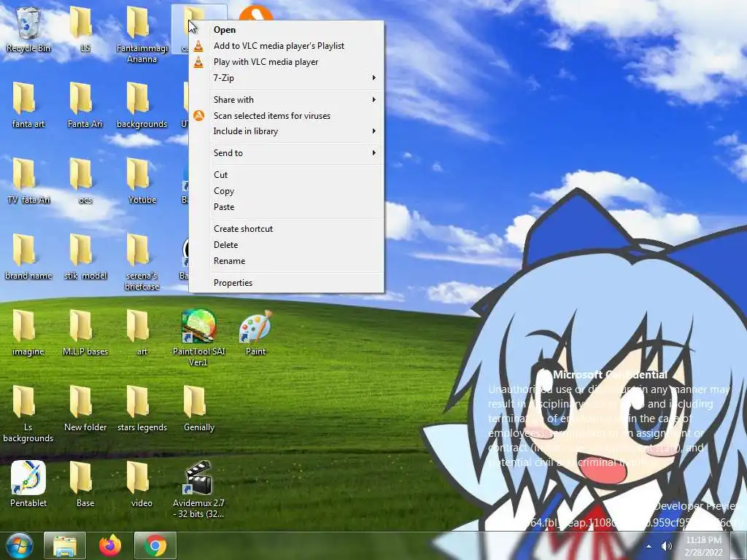Select the Genially folder
747x560 pixels.
(198, 408)
